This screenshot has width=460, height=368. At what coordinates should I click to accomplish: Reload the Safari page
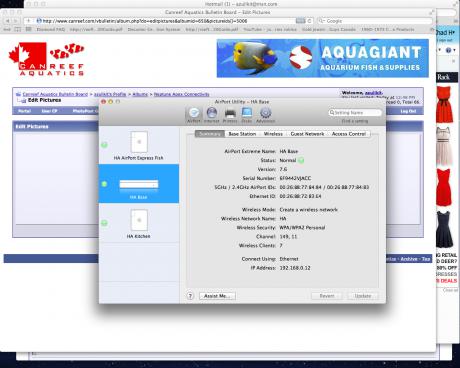click(x=310, y=21)
